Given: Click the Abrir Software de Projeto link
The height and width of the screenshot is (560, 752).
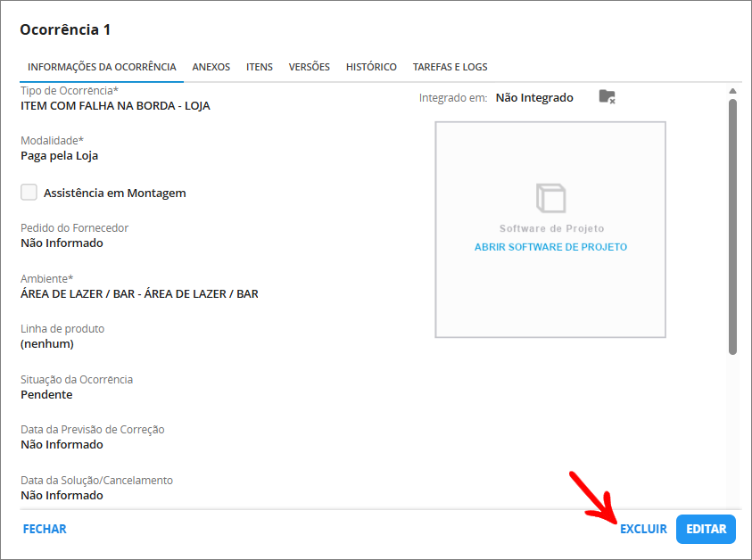Looking at the screenshot, I should point(550,247).
